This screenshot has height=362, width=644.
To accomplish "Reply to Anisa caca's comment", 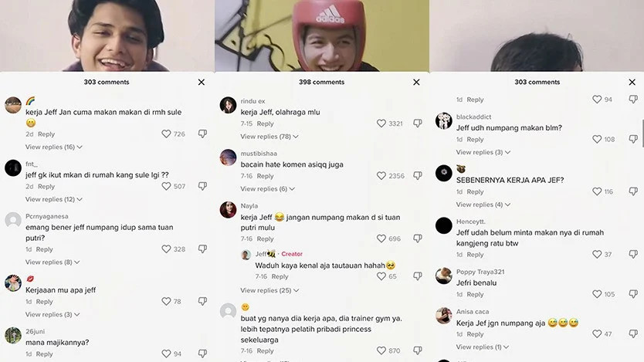I will 475,334.
